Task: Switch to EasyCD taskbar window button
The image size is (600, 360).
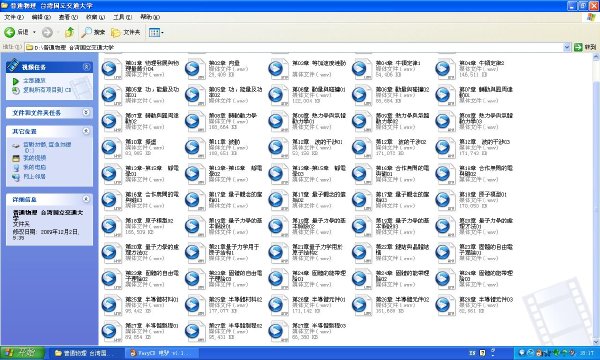Action: [x=162, y=353]
